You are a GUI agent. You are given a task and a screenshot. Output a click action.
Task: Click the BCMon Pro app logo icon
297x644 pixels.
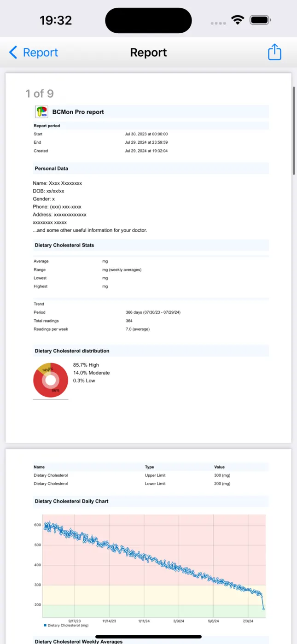coord(42,112)
